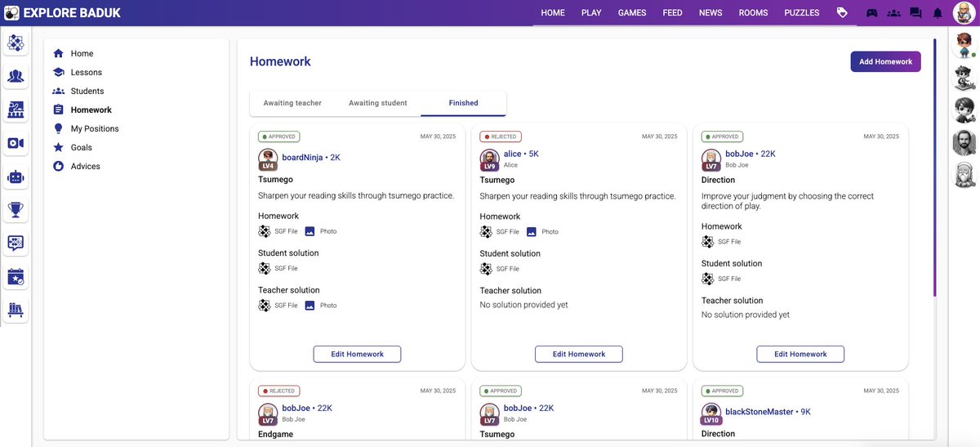Open the teacher classroom icon in left rail

pos(16,110)
